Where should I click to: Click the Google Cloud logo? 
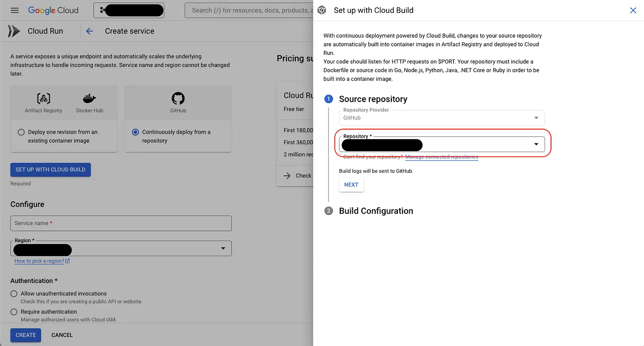point(53,10)
